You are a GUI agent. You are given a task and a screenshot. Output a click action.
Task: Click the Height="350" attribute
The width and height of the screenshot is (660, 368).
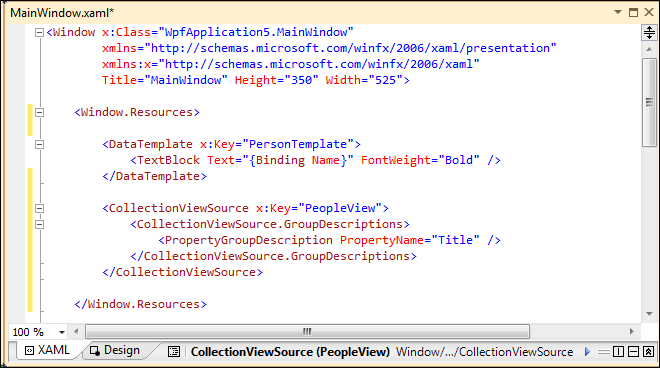tap(277, 80)
